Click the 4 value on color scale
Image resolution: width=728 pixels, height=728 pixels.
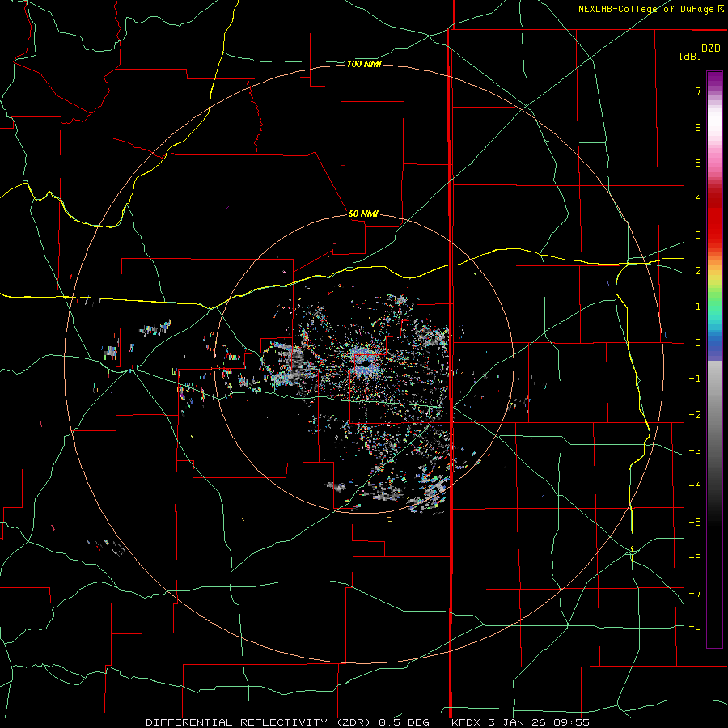point(698,199)
